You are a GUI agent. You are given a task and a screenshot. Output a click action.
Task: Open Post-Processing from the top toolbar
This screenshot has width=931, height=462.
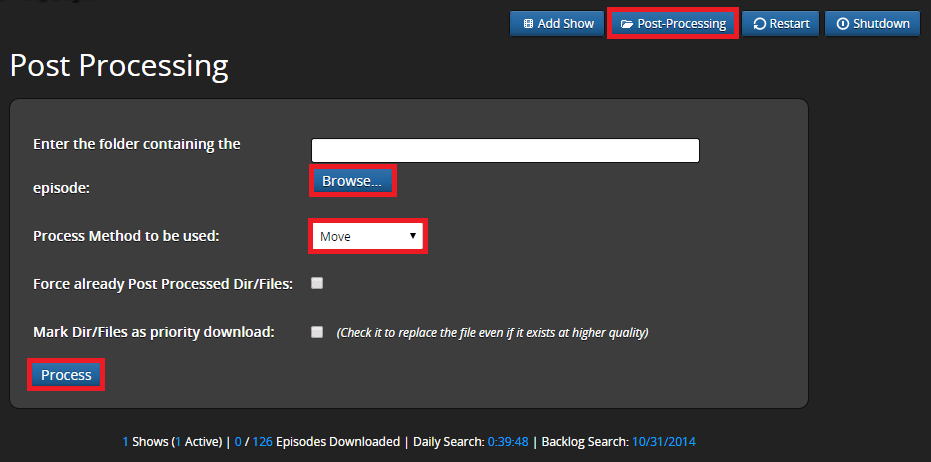point(673,23)
